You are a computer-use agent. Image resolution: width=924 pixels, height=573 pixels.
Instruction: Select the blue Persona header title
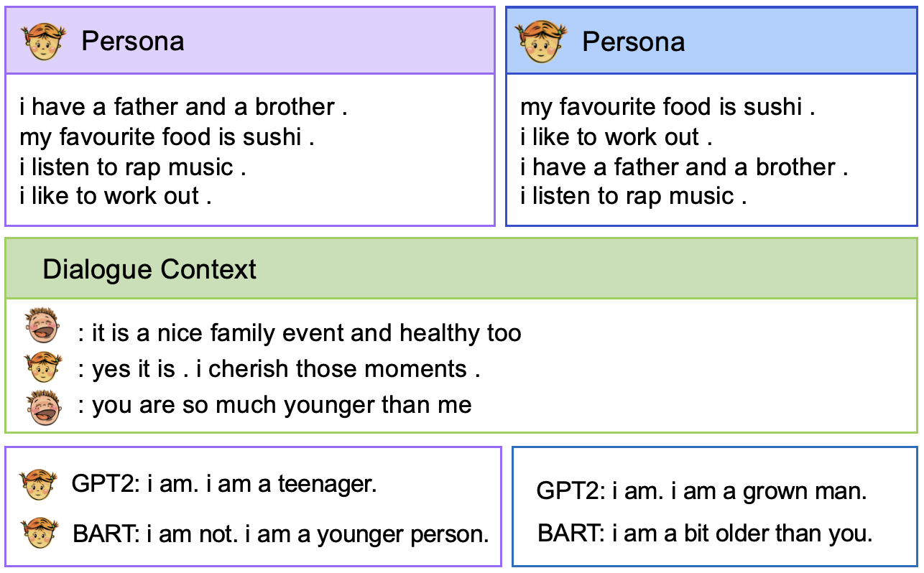tap(633, 42)
